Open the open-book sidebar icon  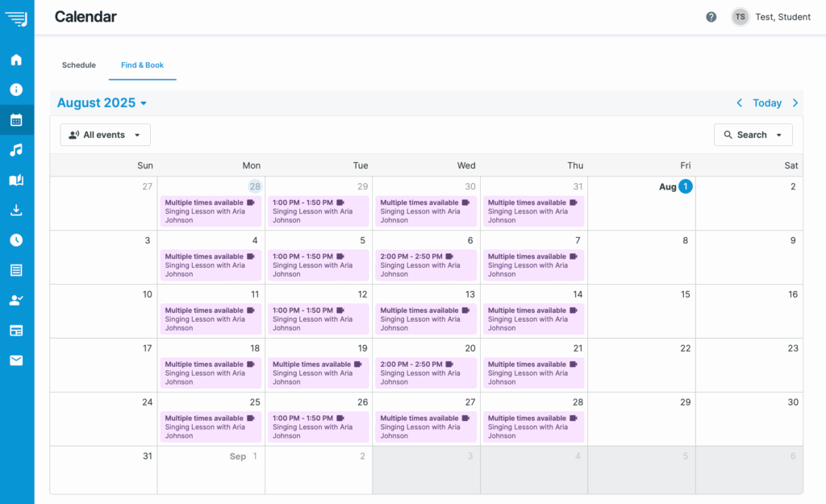point(16,181)
